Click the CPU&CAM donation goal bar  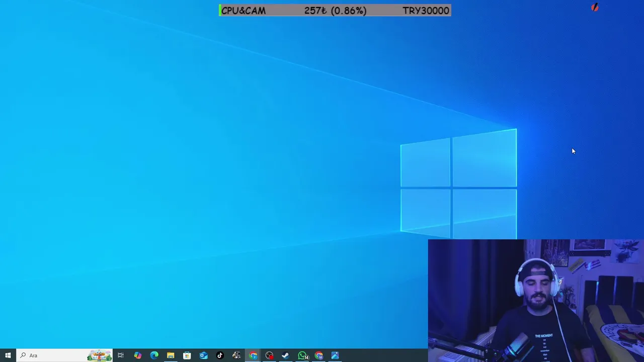click(335, 10)
